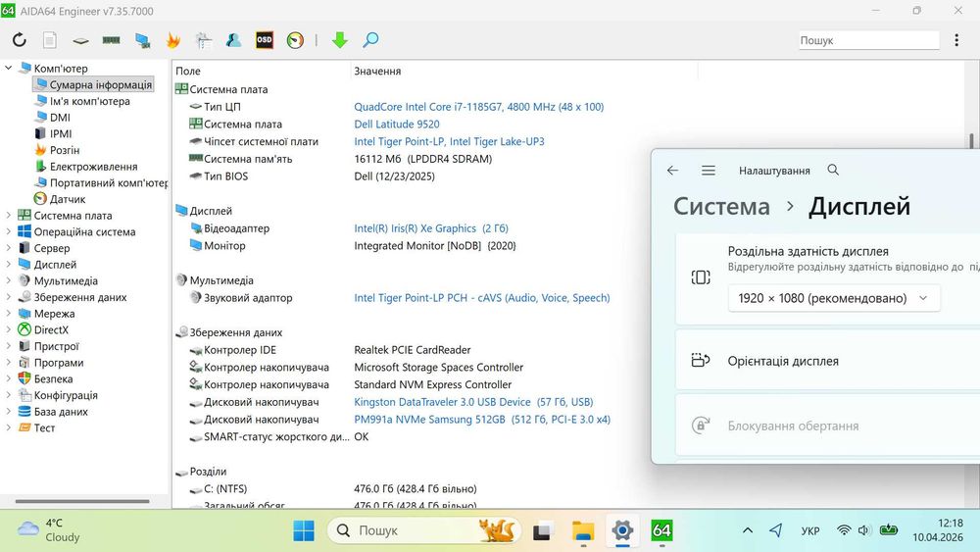The height and width of the screenshot is (552, 980).
Task: Expand the Системна плата tree node
Action: click(8, 215)
